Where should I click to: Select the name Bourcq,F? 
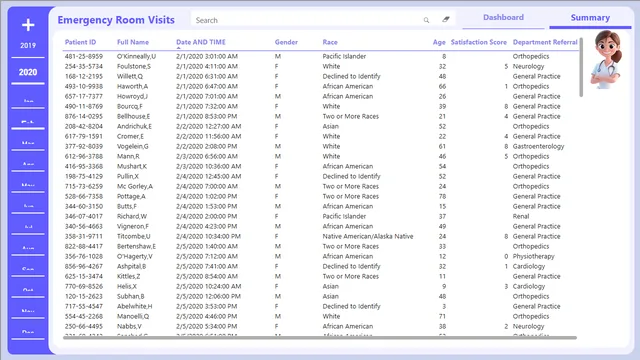click(x=130, y=106)
